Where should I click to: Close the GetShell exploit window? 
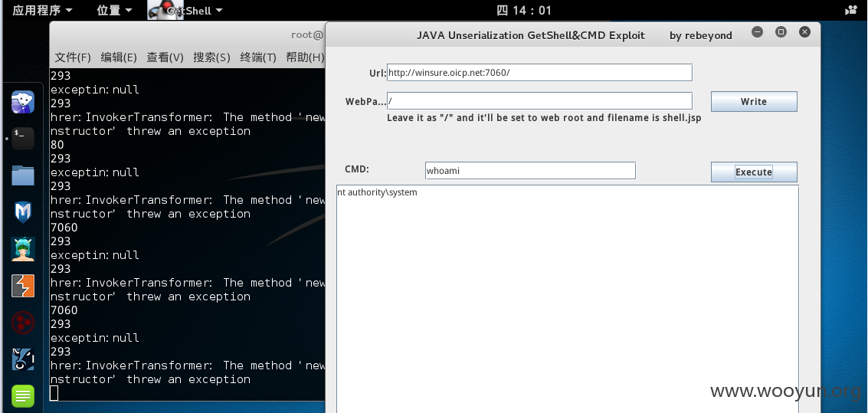805,32
